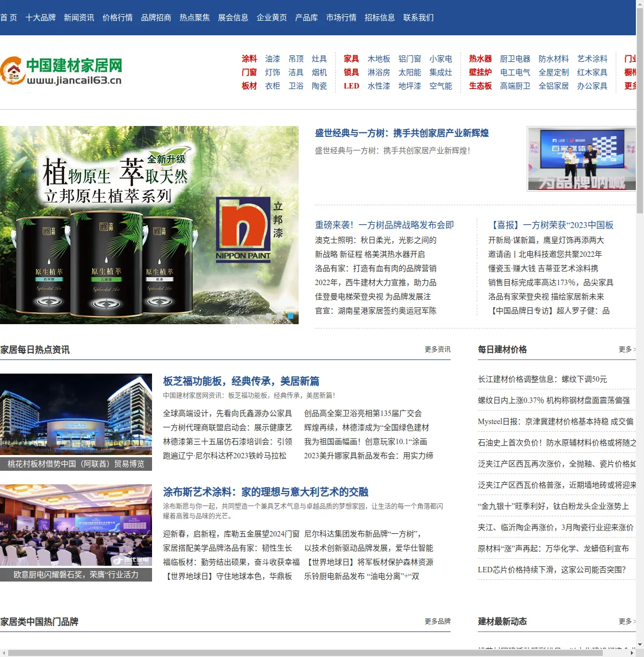The width and height of the screenshot is (644, 657).
Task: Click the red 家具 category link
Action: tap(351, 59)
